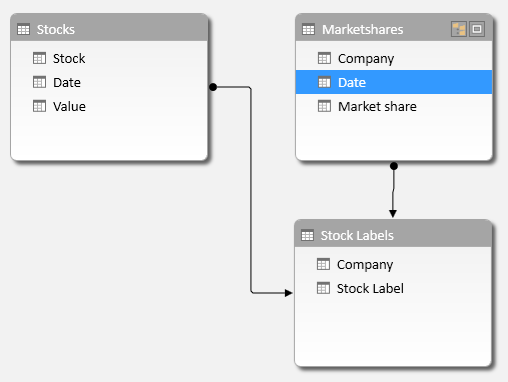Select the Stock field in Stocks table

tap(109, 58)
